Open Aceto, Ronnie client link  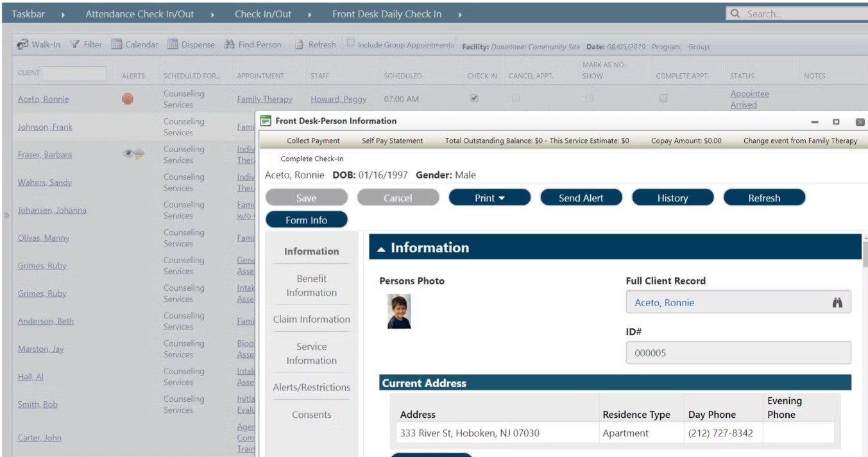[x=43, y=99]
